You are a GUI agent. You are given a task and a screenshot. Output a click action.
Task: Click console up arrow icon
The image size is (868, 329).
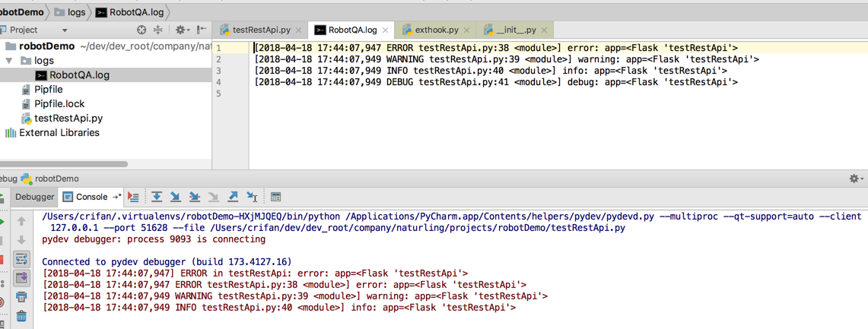tap(21, 222)
